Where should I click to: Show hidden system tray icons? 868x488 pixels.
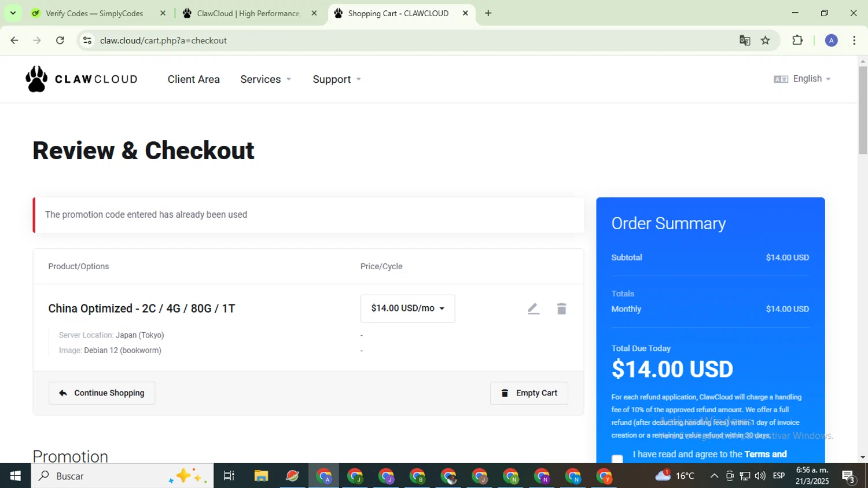tap(714, 476)
